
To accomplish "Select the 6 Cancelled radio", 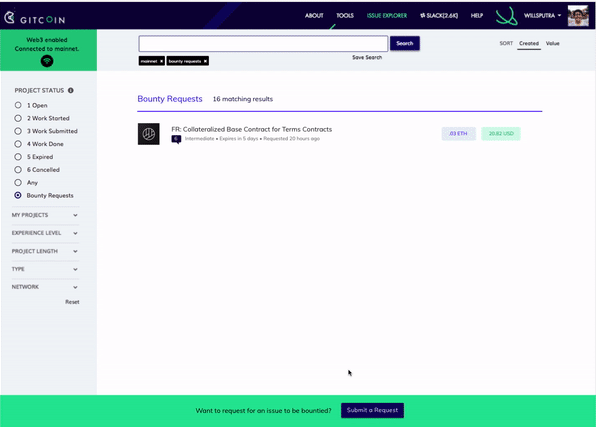I will [18, 170].
